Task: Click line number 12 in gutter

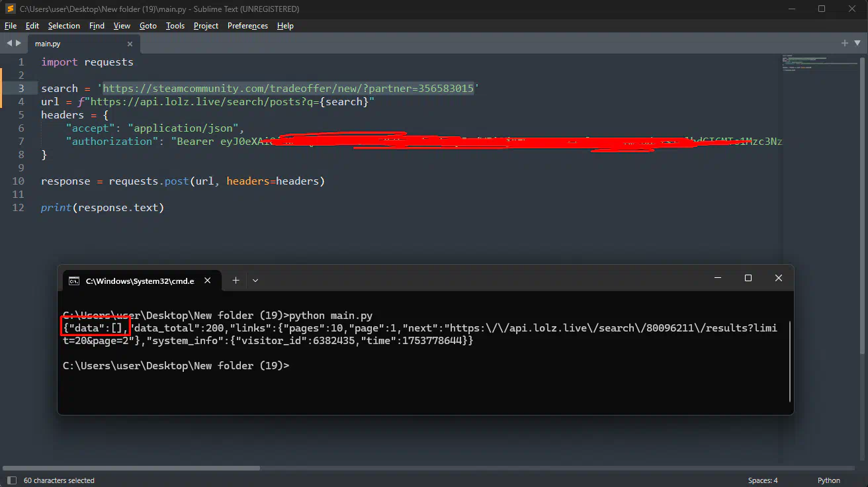Action: [x=18, y=208]
